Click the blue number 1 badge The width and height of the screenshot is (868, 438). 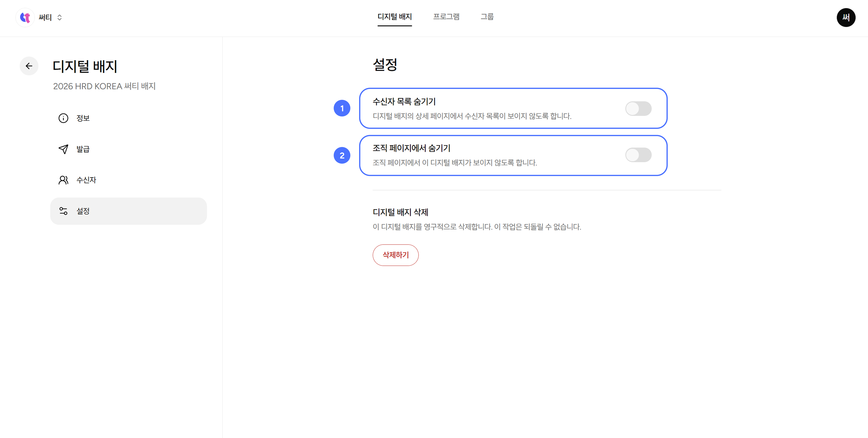tap(342, 108)
